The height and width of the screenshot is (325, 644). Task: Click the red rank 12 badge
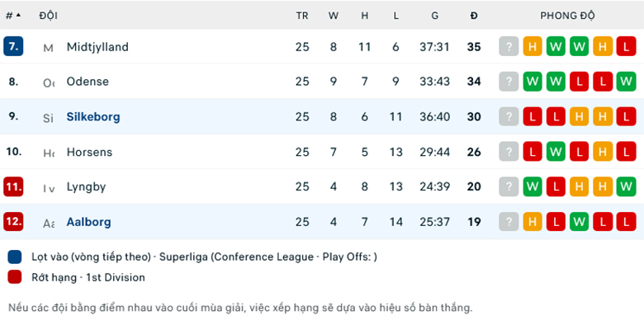point(13,222)
